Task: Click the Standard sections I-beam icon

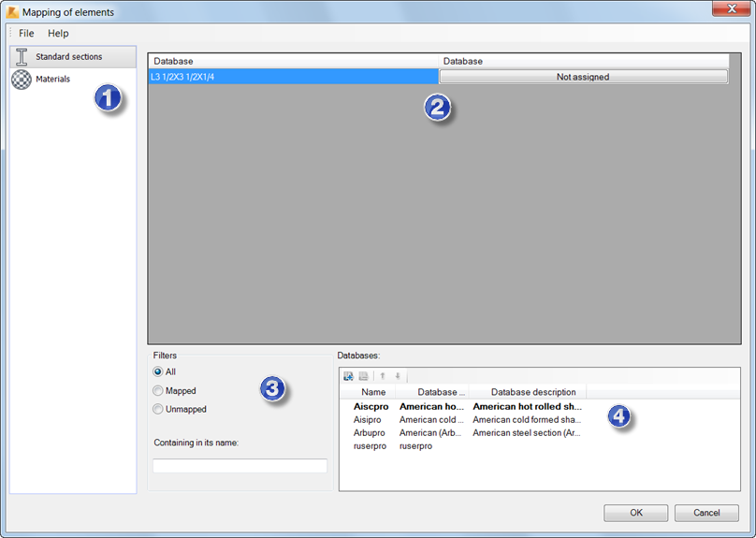Action: pyautogui.click(x=22, y=57)
